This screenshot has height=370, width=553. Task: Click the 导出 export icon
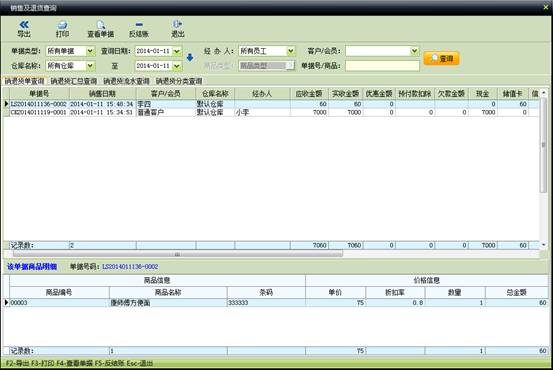(24, 29)
